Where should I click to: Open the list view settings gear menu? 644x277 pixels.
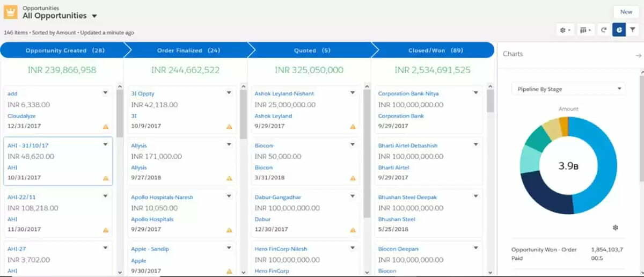point(566,31)
